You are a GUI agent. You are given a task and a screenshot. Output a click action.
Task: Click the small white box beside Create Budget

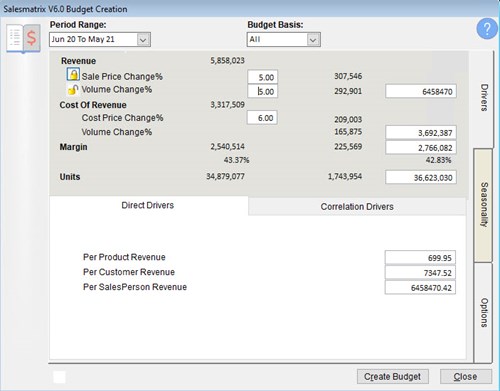[x=59, y=377]
